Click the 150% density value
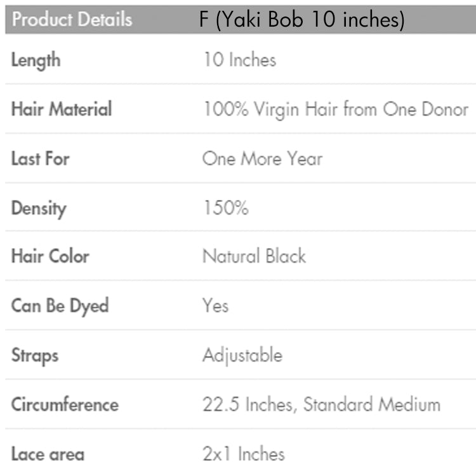This screenshot has width=476, height=476. coord(225,208)
